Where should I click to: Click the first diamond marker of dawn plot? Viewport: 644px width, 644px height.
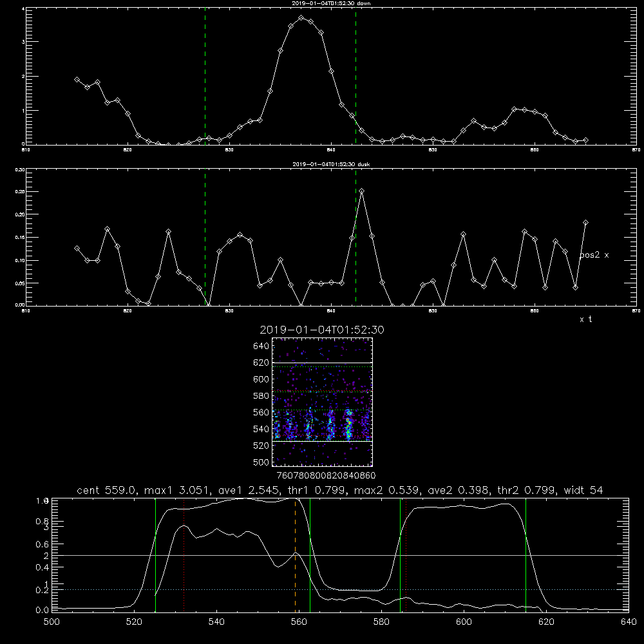77,79
